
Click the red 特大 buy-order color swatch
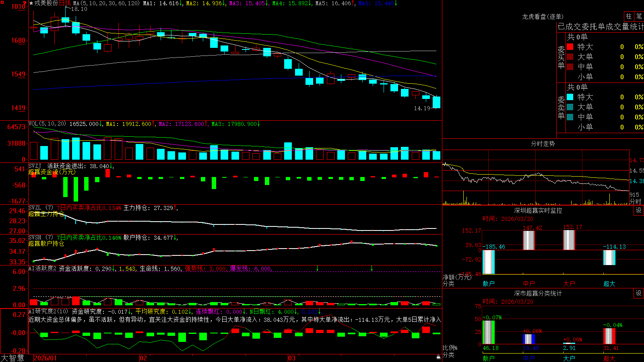click(570, 47)
